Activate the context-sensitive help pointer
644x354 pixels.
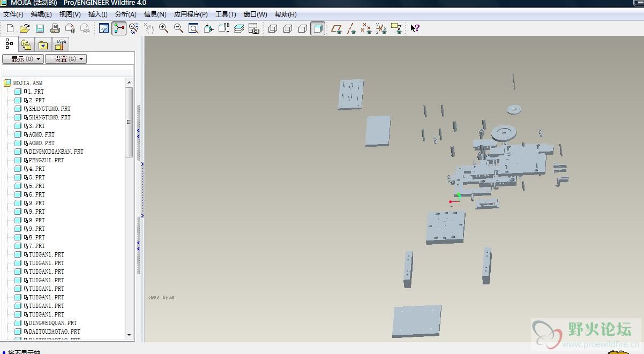click(415, 28)
